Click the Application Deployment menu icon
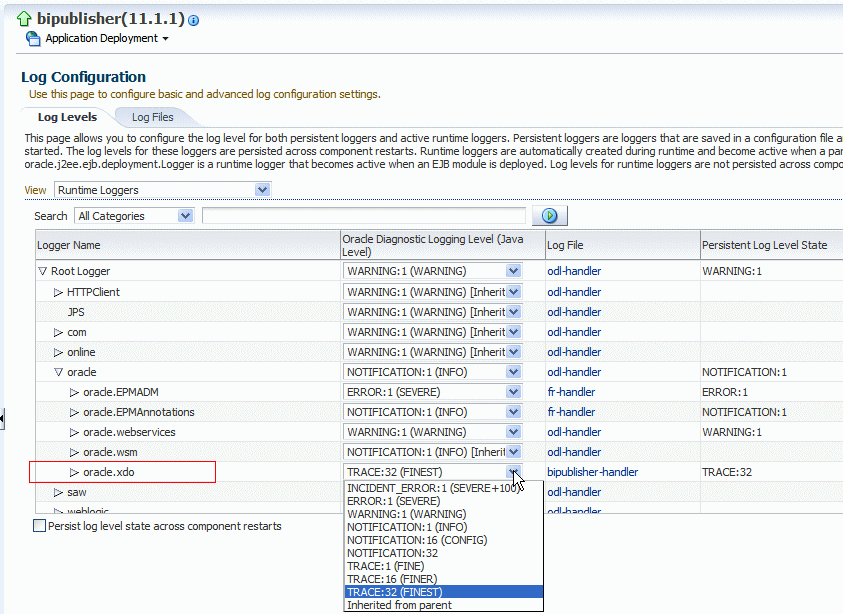This screenshot has height=614, width=843. (33, 39)
